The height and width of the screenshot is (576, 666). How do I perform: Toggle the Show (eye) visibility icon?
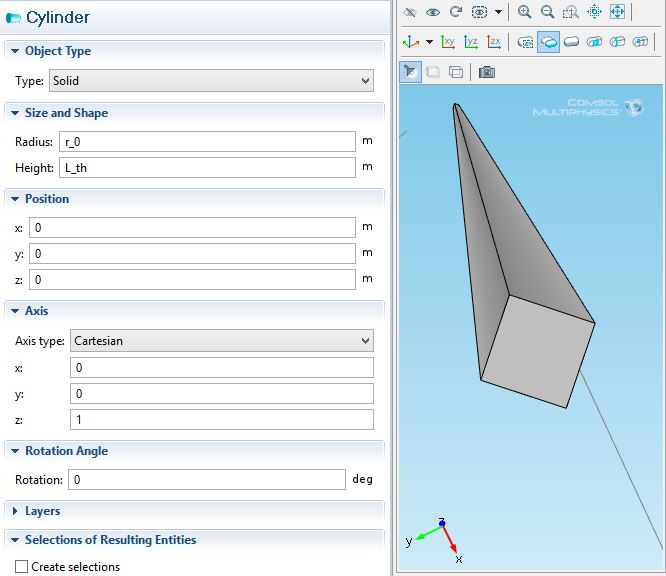tap(433, 12)
